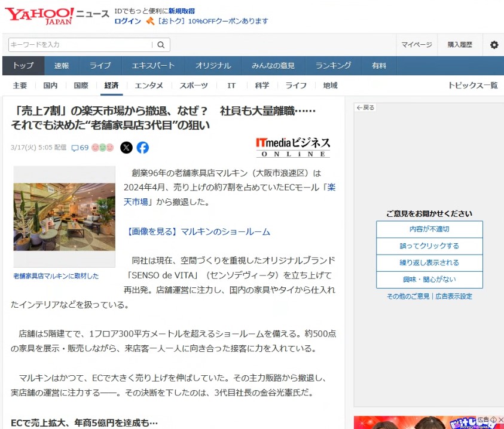The height and width of the screenshot is (429, 504).
Task: Click the search magnifier icon
Action: [161, 45]
